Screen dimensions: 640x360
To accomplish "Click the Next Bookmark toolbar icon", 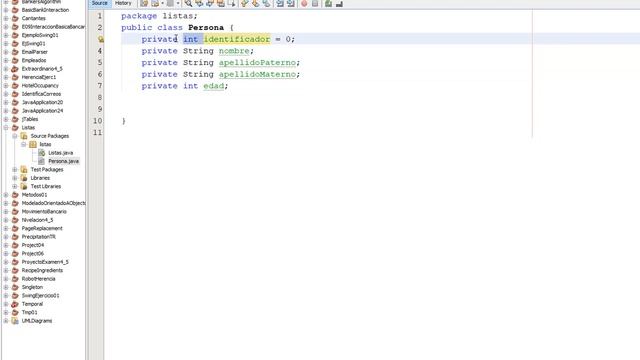I will pyautogui.click(x=255, y=4).
